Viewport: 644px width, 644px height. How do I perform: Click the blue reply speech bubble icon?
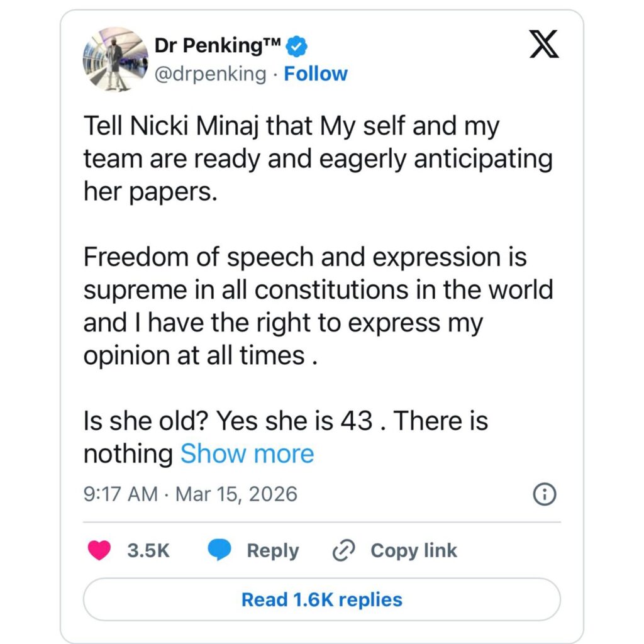click(x=220, y=550)
